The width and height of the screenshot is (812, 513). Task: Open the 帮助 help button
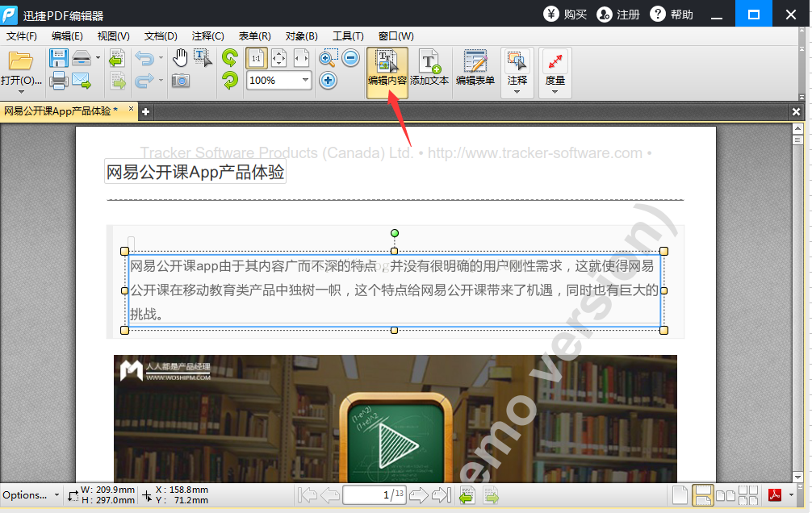(x=672, y=14)
